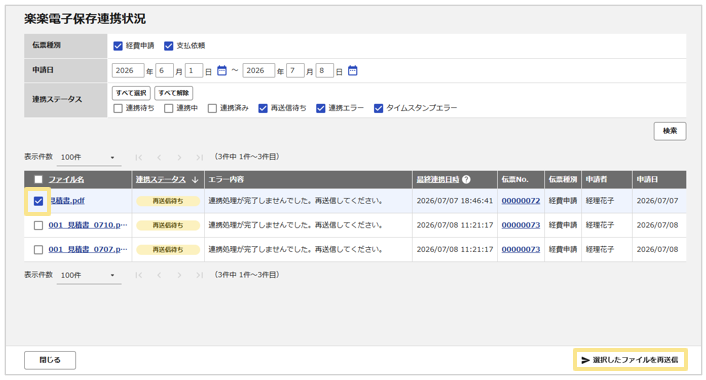
Task: Click the 楽楽電子保存連携状況 title
Action: coord(85,19)
